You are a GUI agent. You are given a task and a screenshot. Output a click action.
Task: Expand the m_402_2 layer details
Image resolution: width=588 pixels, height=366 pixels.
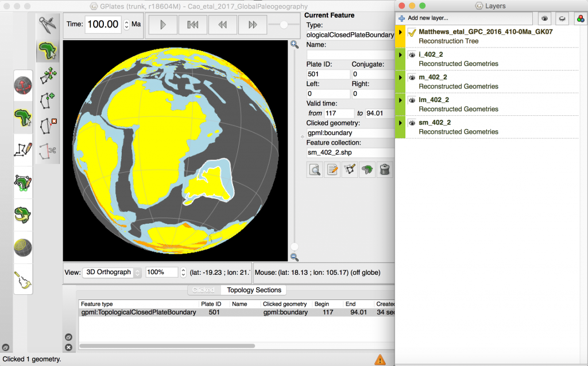400,77
